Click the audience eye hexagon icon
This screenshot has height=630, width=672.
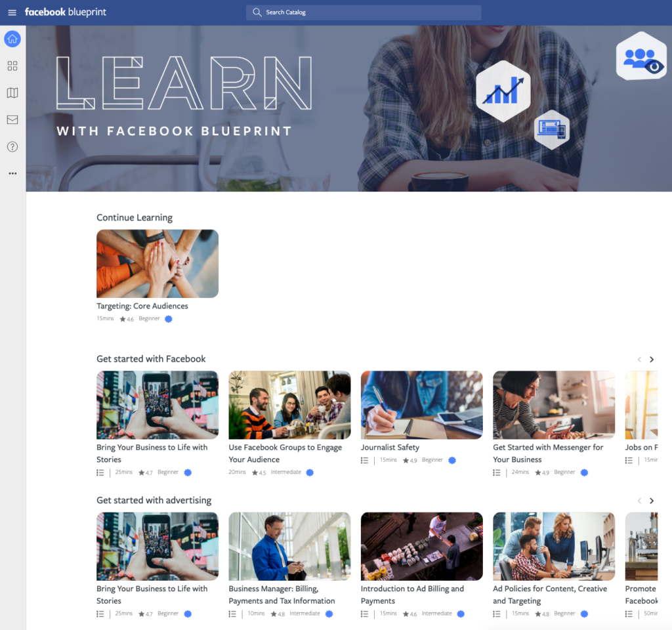point(642,56)
